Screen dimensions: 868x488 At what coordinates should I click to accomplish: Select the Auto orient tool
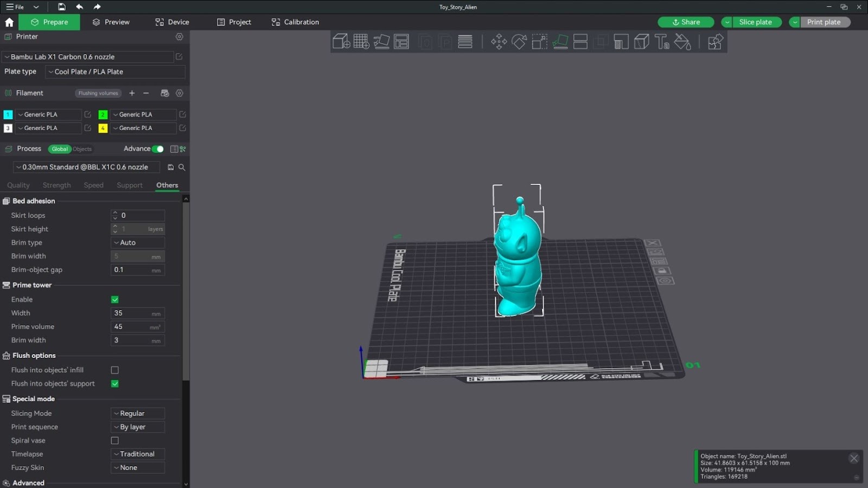coord(381,42)
